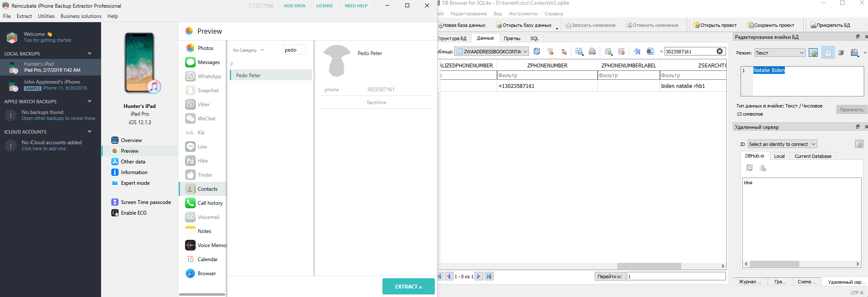Open the Extract menu
868x297 pixels.
point(24,16)
